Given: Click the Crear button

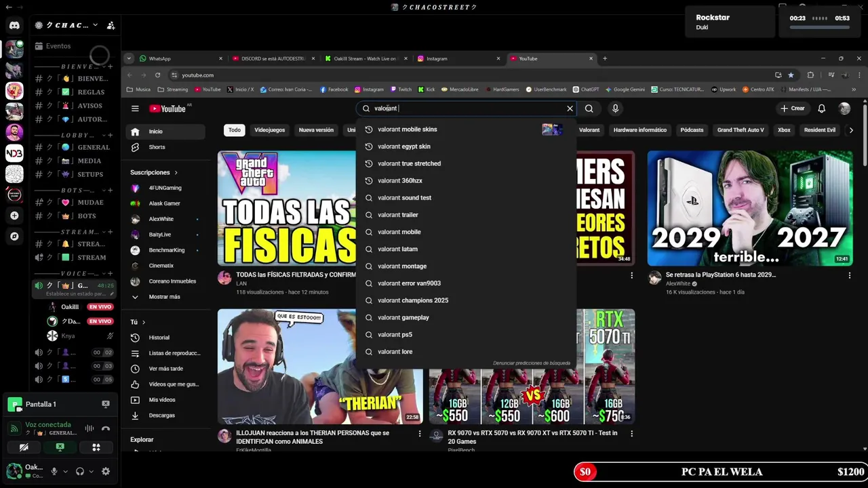Looking at the screenshot, I should pos(792,108).
